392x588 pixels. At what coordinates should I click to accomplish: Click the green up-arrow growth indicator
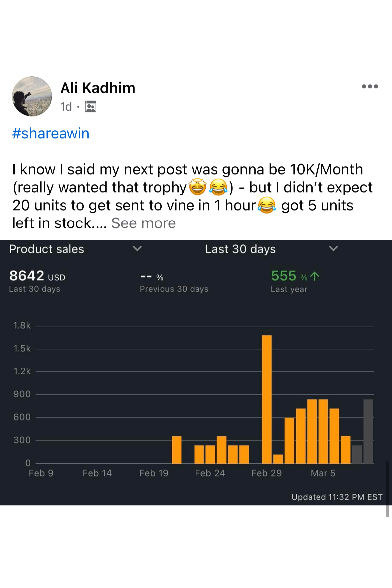click(x=314, y=276)
